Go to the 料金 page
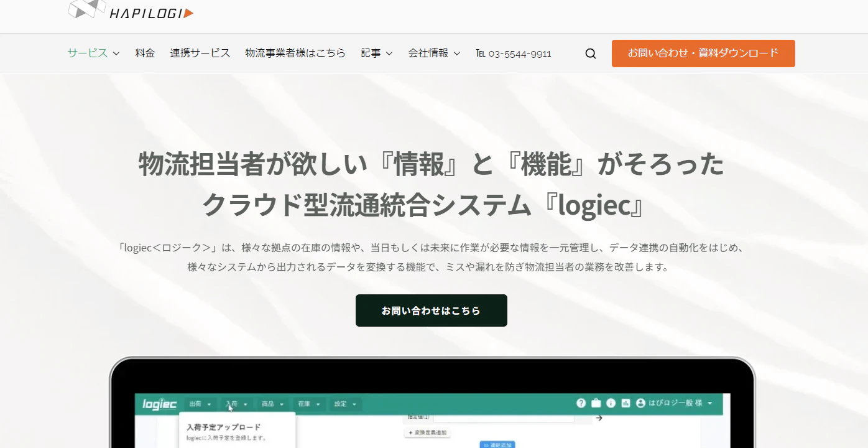This screenshot has width=868, height=448. pos(145,53)
